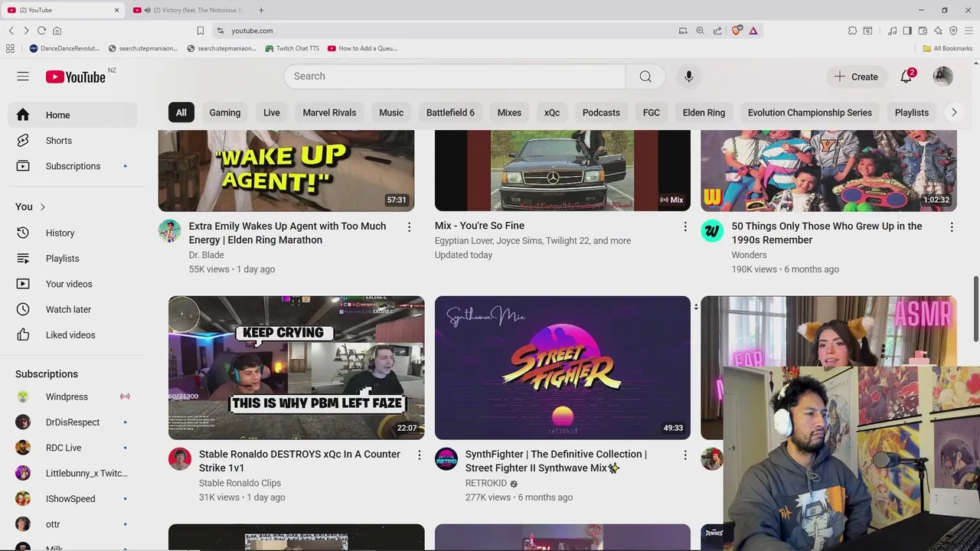Open Subscriptions in the sidebar
Screen dimensions: 980x551
point(73,166)
